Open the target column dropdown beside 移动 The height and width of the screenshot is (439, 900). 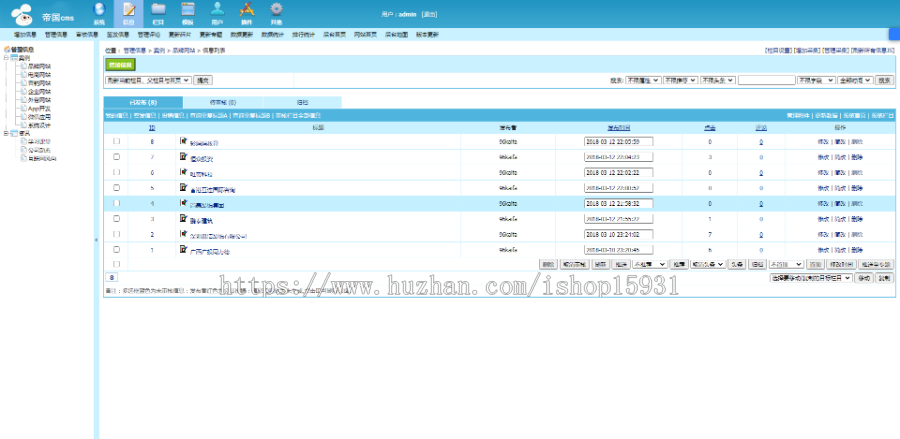810,278
